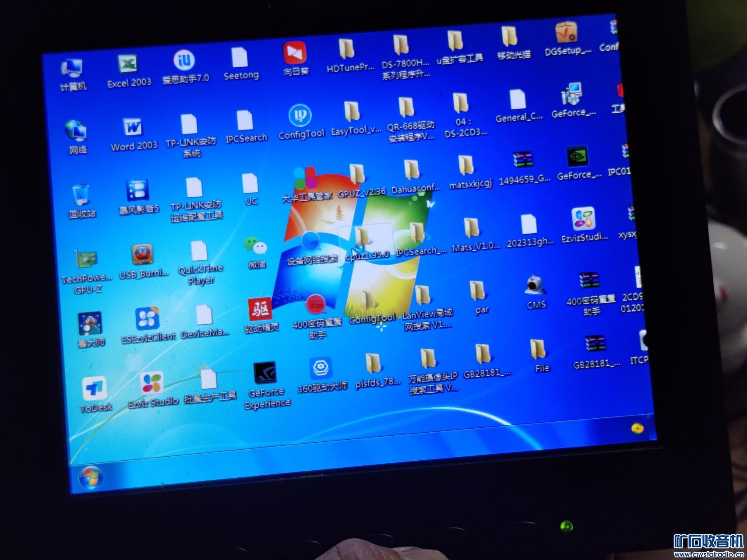The image size is (747, 560).
Task: Open Mats_V1.0... folder
Action: (472, 229)
